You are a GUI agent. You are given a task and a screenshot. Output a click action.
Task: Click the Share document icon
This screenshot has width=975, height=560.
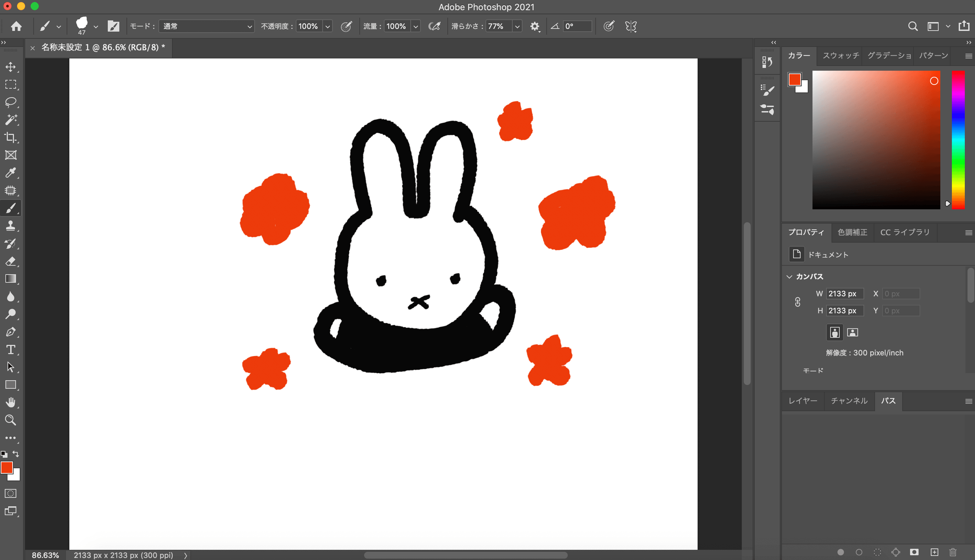point(964,26)
